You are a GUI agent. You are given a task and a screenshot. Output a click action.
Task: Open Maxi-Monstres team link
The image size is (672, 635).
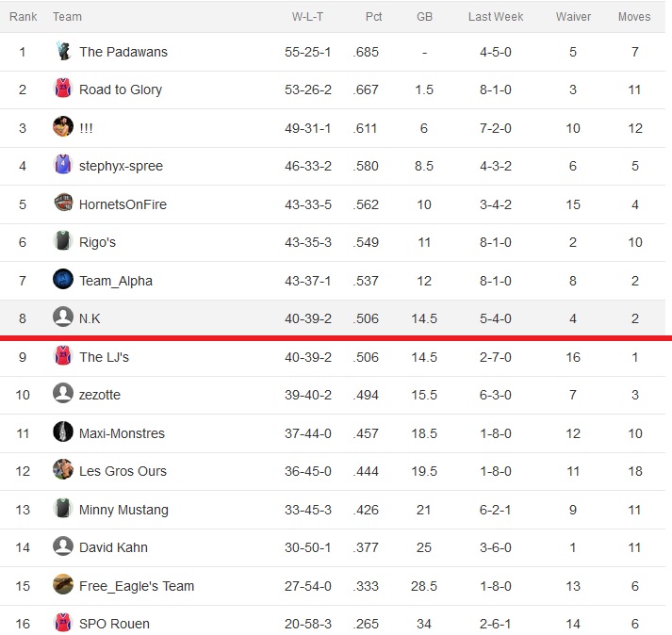(122, 433)
